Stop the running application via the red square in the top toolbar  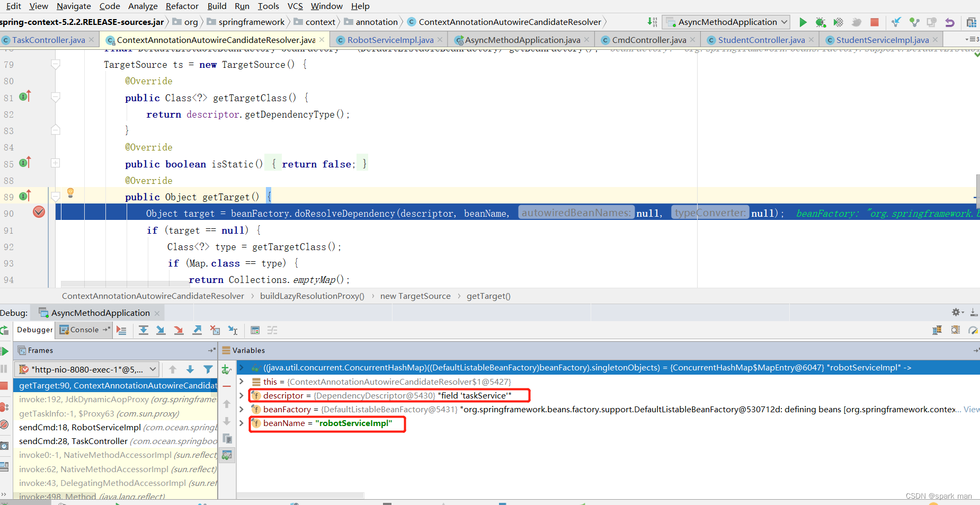pos(875,22)
